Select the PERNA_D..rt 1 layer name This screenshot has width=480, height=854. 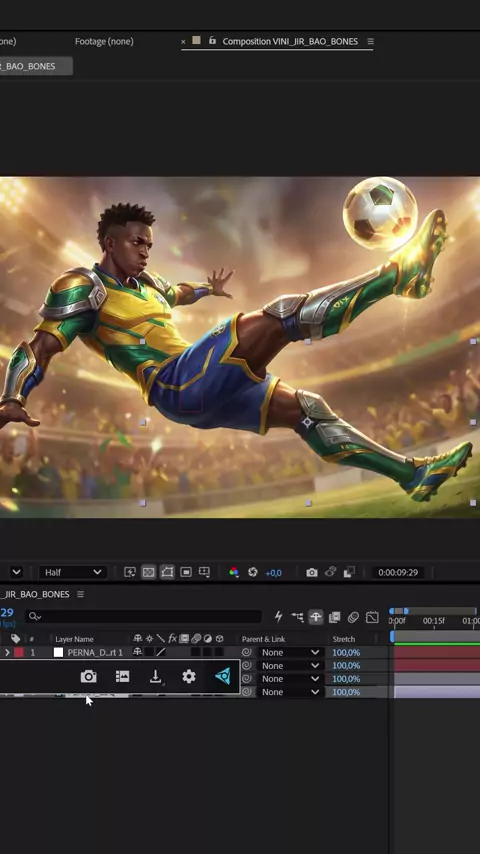[95, 652]
